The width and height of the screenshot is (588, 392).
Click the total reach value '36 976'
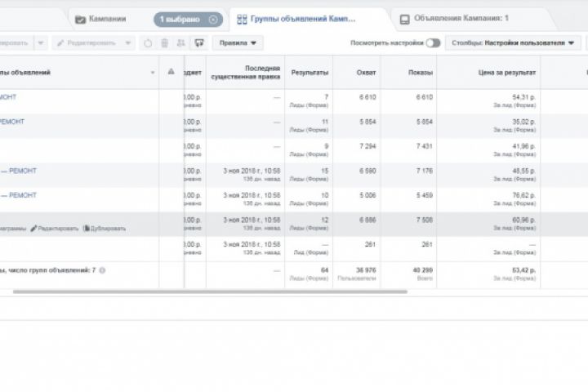(x=366, y=270)
